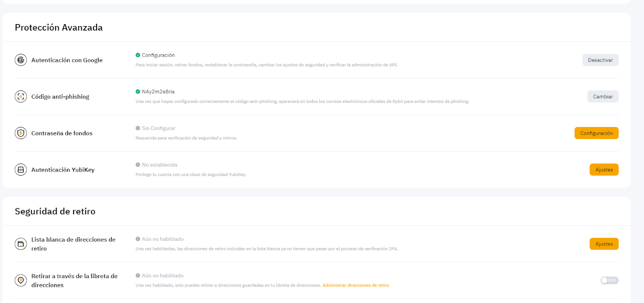This screenshot has height=303, width=644.
Task: Click the anti-phishing code scan icon
Action: tap(21, 96)
